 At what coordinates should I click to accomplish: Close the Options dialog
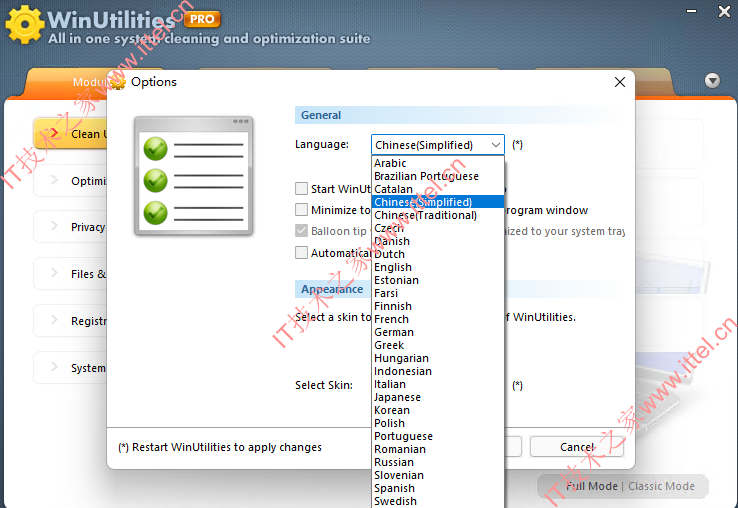tap(620, 82)
